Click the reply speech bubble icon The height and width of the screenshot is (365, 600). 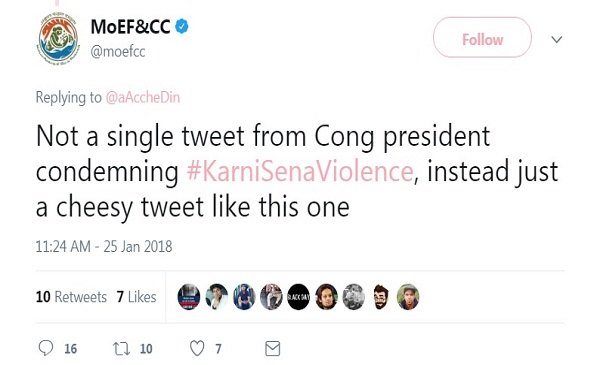[46, 348]
